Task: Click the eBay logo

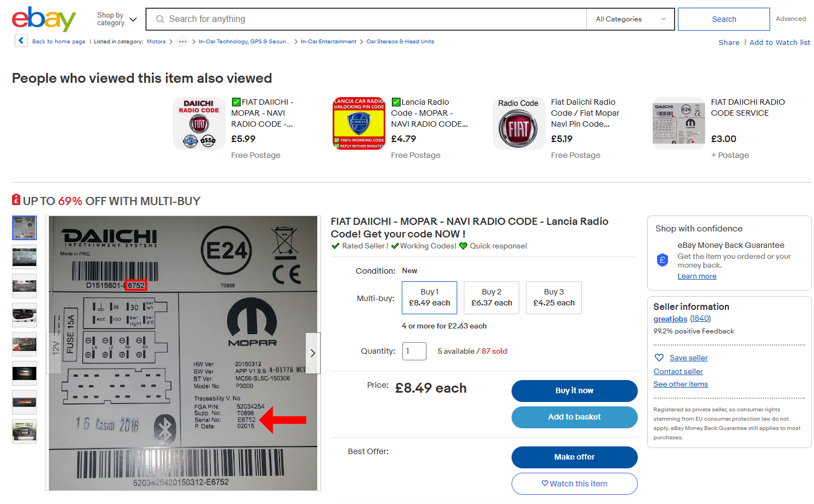Action: pyautogui.click(x=44, y=19)
